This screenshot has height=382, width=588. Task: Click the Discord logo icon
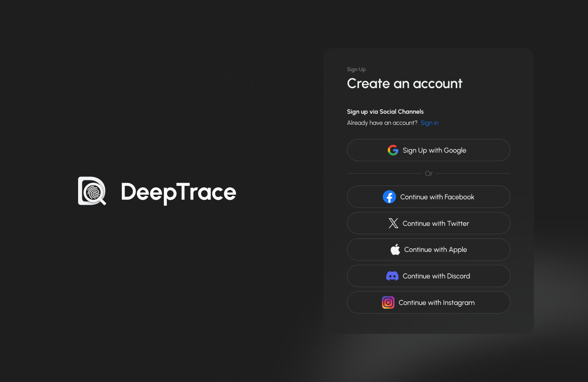pyautogui.click(x=392, y=276)
